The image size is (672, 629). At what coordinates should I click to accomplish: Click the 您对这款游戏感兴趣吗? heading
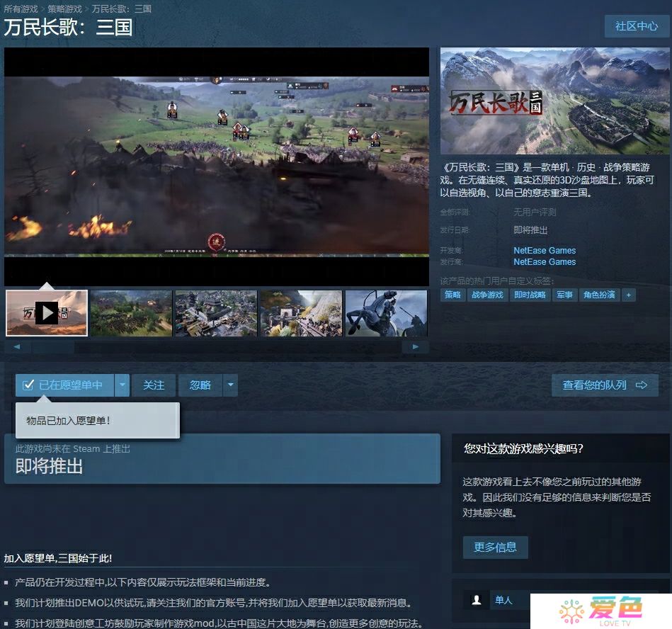523,448
